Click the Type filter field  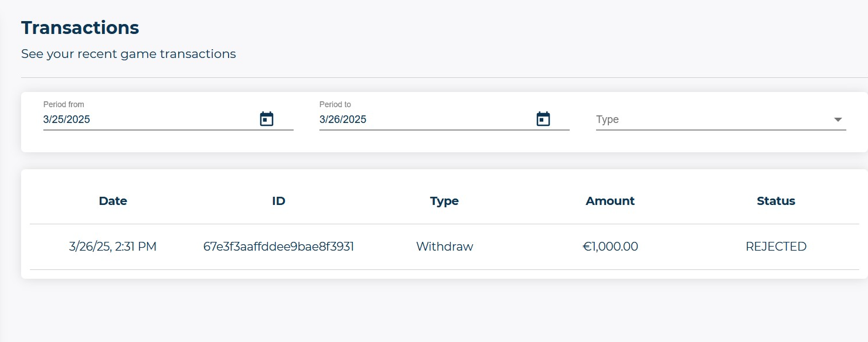tap(709, 119)
